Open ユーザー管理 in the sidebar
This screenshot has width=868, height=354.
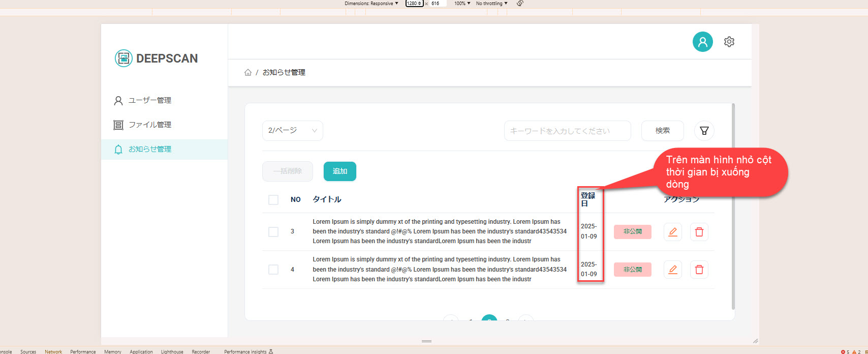tap(149, 101)
